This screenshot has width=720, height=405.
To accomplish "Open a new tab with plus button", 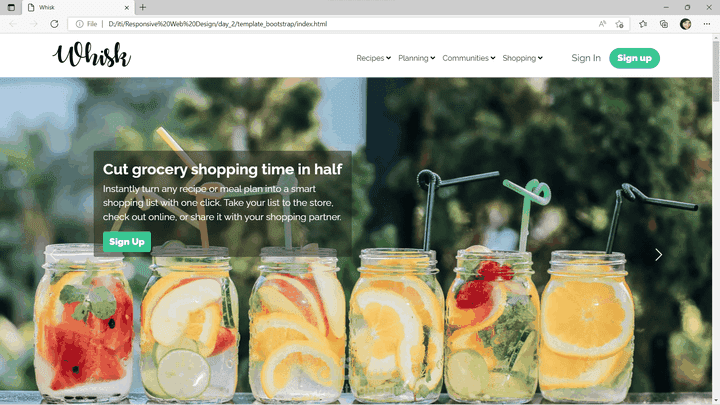I will pos(143,7).
